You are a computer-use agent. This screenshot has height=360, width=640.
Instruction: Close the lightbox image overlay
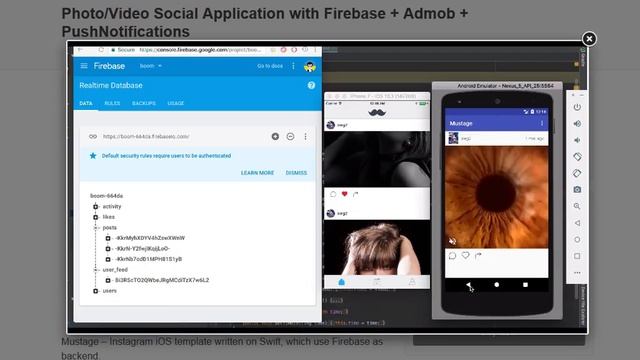tap(589, 39)
